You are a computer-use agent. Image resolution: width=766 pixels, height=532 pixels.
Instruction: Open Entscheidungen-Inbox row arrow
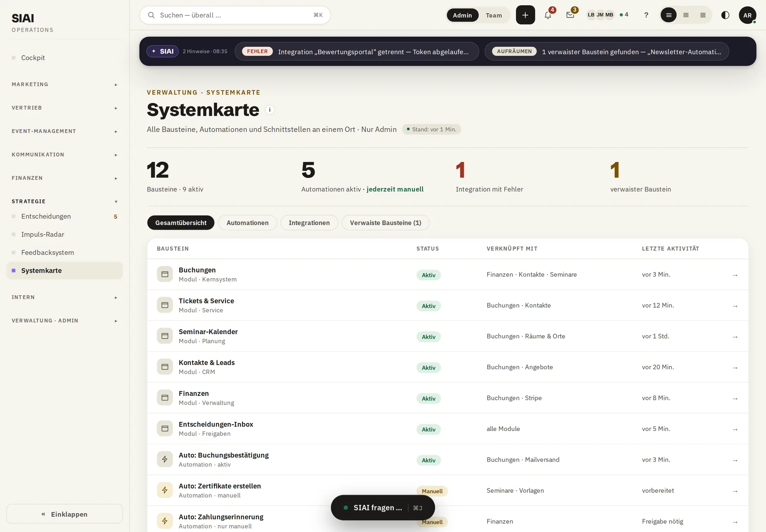(735, 429)
